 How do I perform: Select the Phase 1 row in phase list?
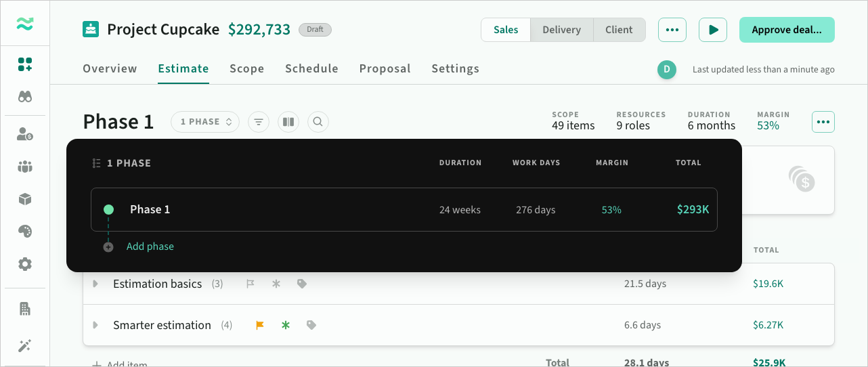click(404, 210)
